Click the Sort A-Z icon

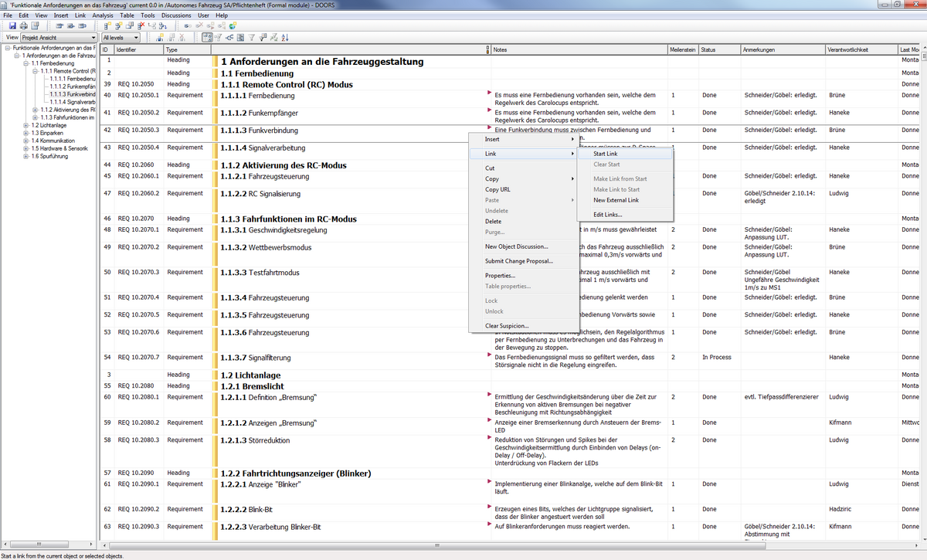point(284,37)
